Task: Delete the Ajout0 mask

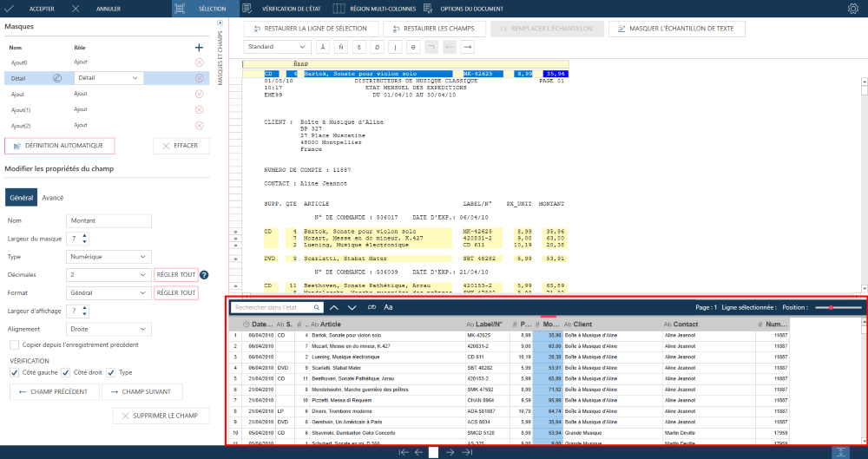Action: click(199, 62)
